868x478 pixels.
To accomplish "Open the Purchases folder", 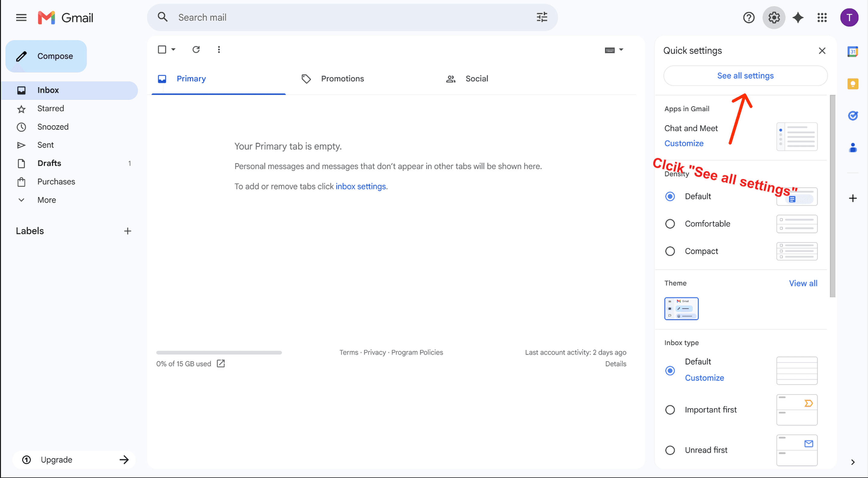I will (70, 182).
